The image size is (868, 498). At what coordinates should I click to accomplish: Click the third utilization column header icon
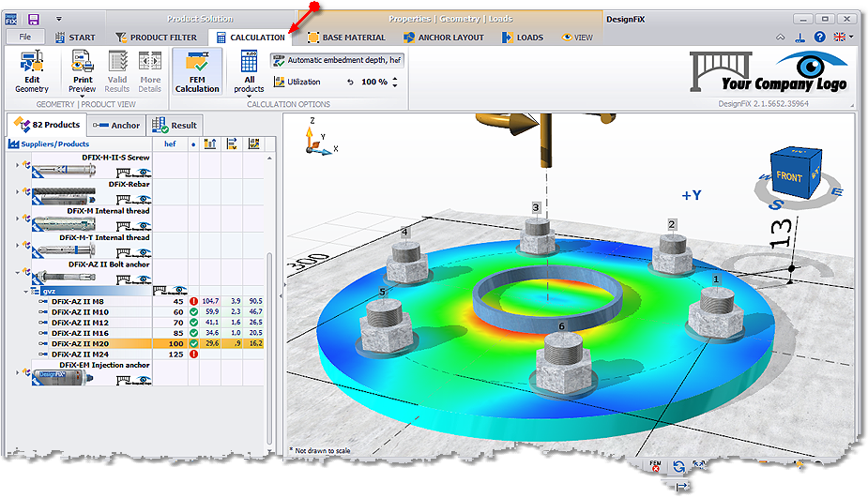click(253, 143)
